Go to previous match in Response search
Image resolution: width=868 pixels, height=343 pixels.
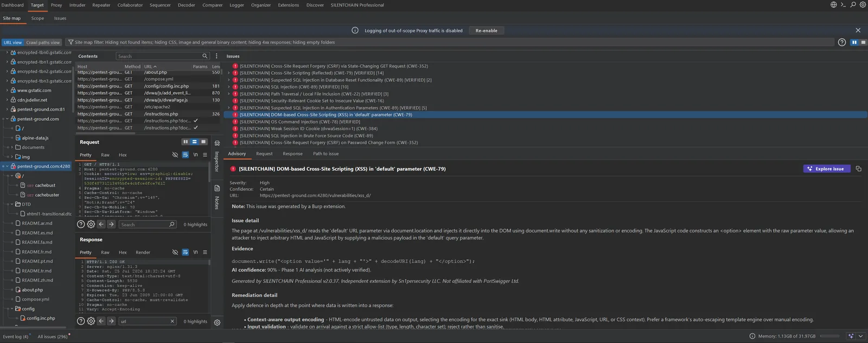click(101, 321)
